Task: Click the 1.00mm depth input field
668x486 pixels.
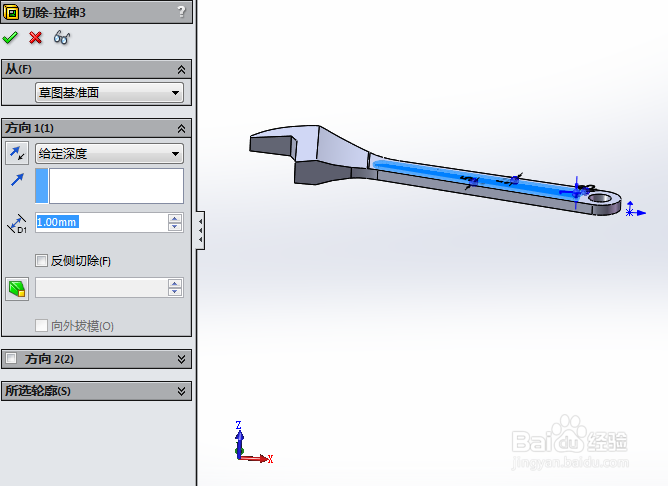Action: point(101,222)
